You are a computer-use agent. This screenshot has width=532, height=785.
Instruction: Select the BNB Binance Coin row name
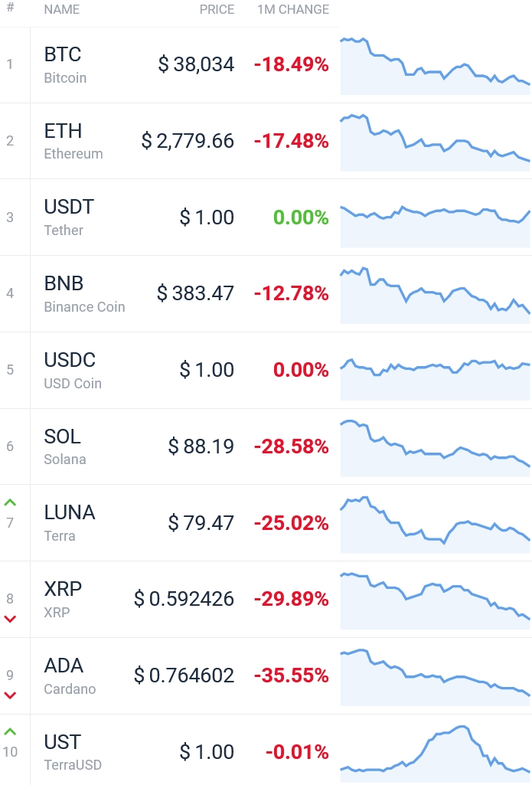(x=84, y=293)
